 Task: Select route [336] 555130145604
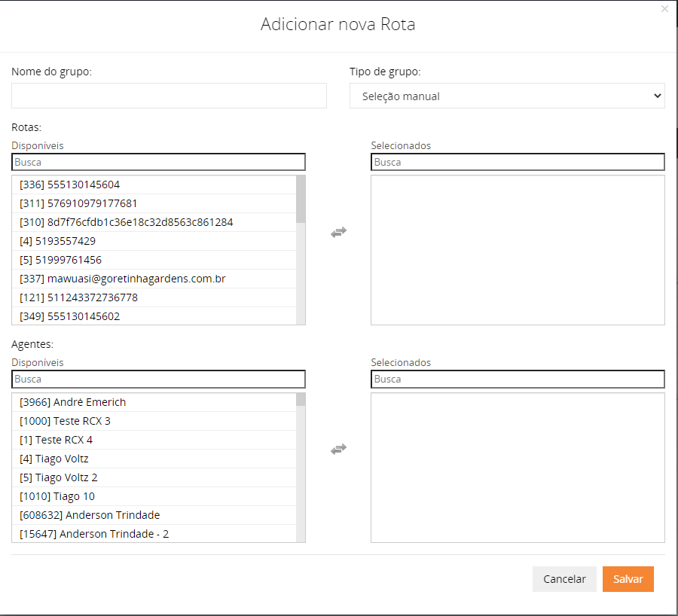(154, 184)
